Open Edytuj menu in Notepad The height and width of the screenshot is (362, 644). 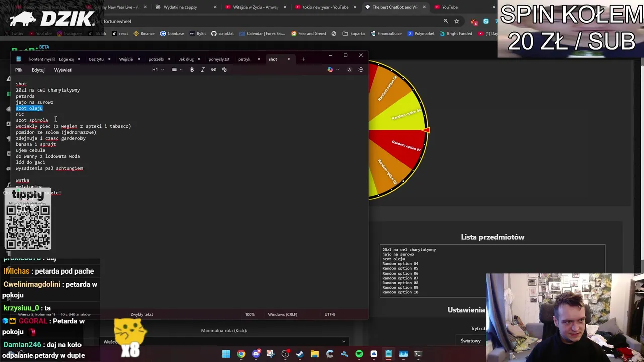point(38,70)
